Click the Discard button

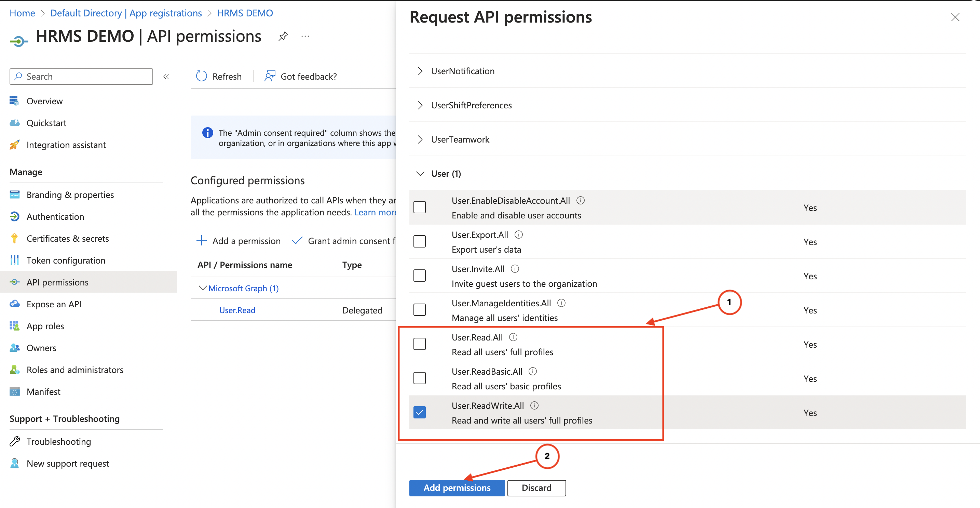point(536,488)
